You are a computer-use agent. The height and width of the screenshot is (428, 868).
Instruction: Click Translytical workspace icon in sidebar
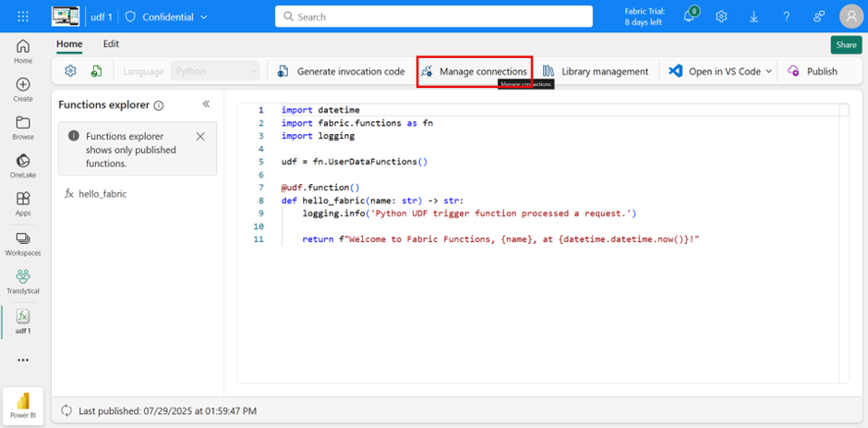23,281
